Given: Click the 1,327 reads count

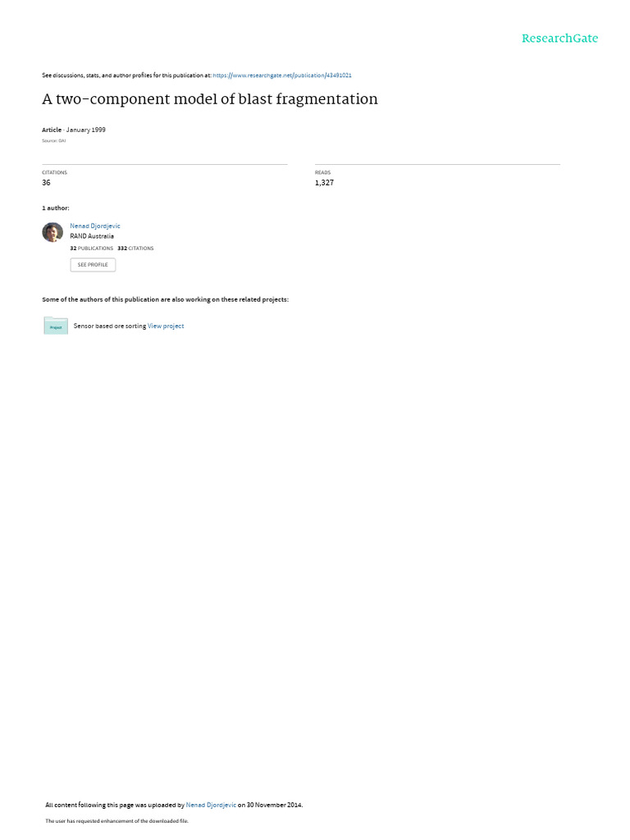Looking at the screenshot, I should click(324, 183).
